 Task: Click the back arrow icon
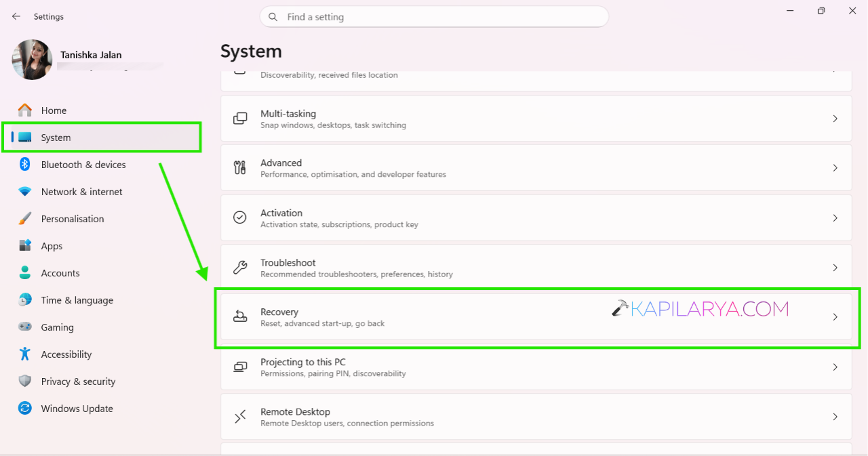click(x=16, y=16)
